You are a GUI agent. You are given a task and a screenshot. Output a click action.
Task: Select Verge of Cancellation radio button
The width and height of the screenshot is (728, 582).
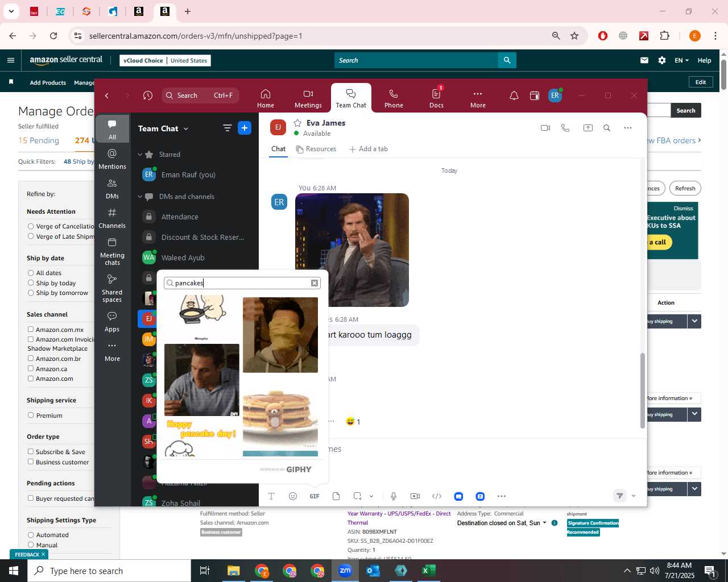coord(31,226)
